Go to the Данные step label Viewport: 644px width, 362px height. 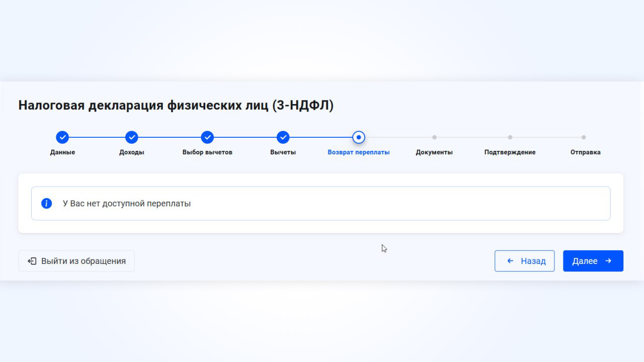coord(62,152)
